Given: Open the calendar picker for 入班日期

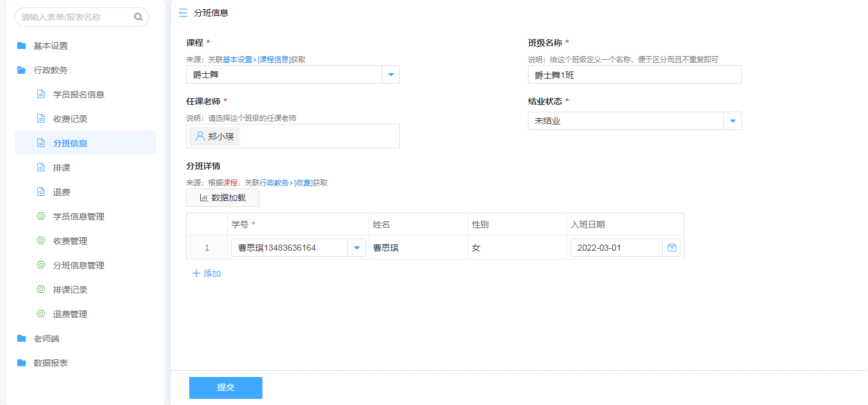Looking at the screenshot, I should [x=671, y=248].
